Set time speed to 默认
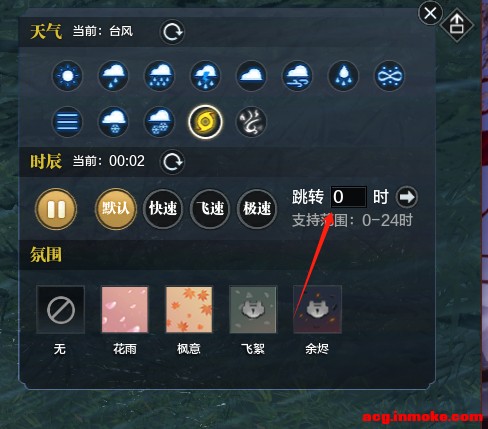488x429 pixels. (x=116, y=209)
